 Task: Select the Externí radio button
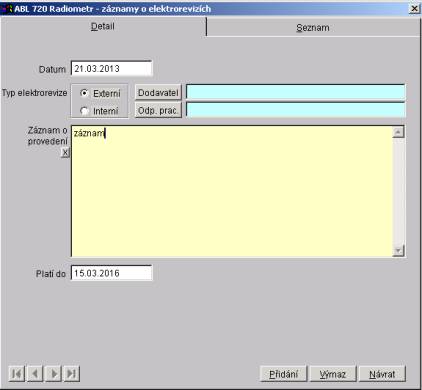pos(84,93)
